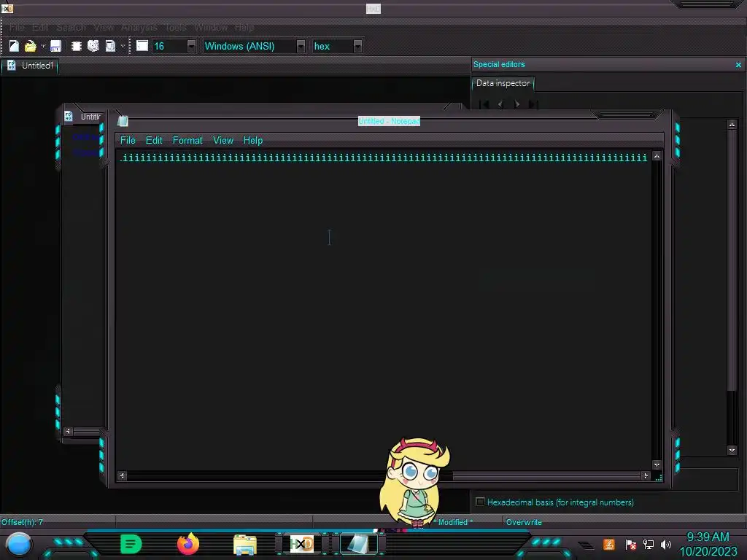Click the Open disk icon in HxD toolbar
The width and height of the screenshot is (747, 560).
(x=93, y=46)
